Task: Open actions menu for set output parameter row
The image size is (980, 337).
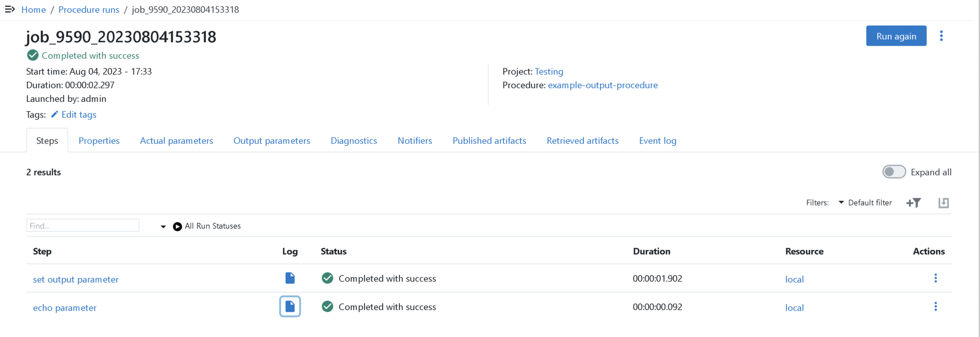Action: [935, 278]
